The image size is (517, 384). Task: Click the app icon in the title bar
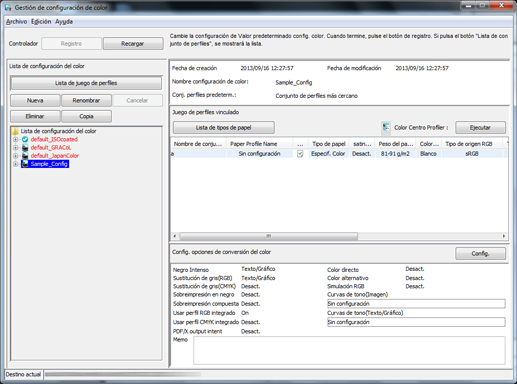coord(8,7)
